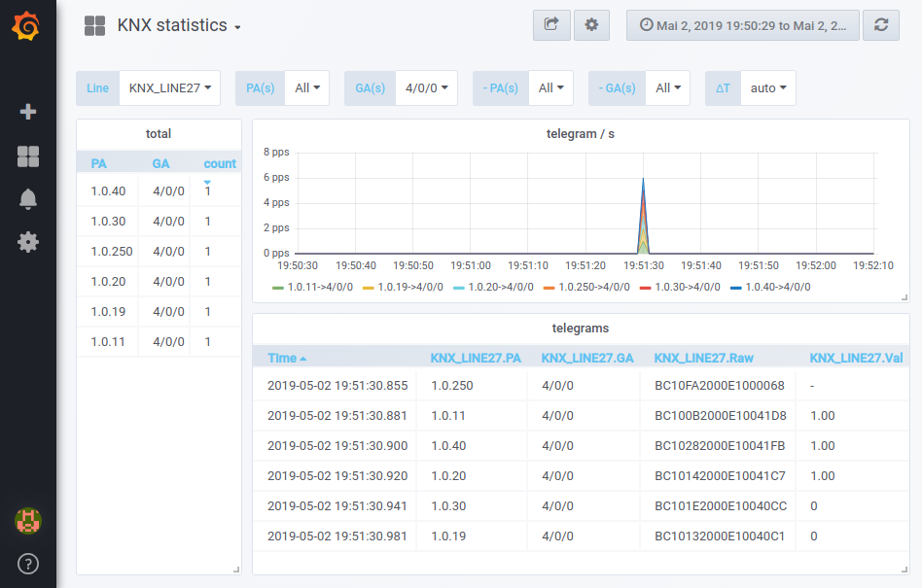
Task: Toggle legend series 1.0.11->4/0/0
Action: click(x=321, y=288)
